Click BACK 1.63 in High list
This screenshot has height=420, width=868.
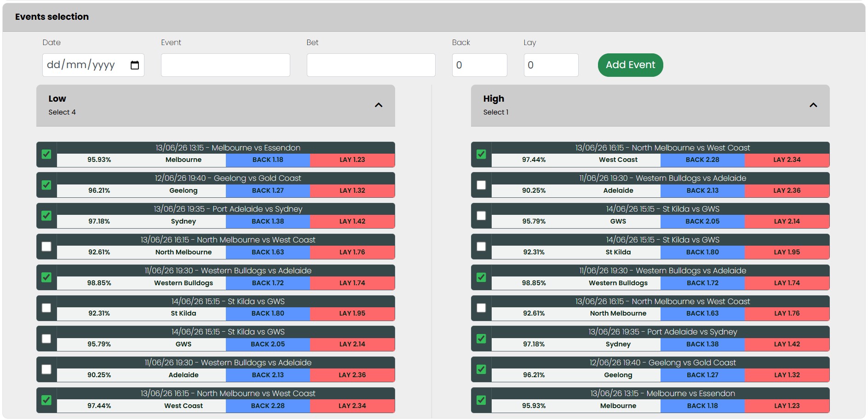coord(702,313)
